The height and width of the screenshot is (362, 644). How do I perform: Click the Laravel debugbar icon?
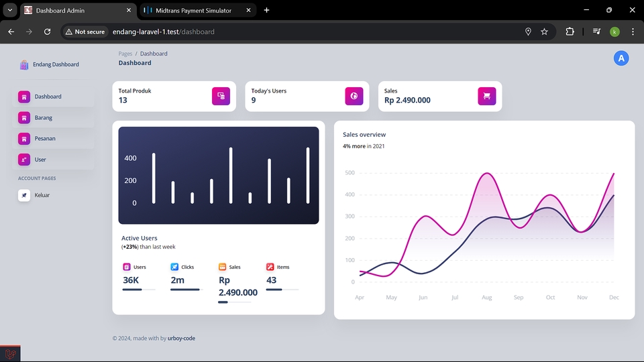pos(10,354)
